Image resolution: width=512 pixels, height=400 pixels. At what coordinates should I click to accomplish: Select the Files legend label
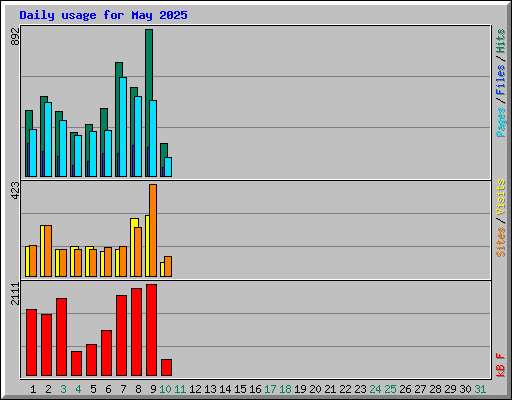tap(501, 79)
